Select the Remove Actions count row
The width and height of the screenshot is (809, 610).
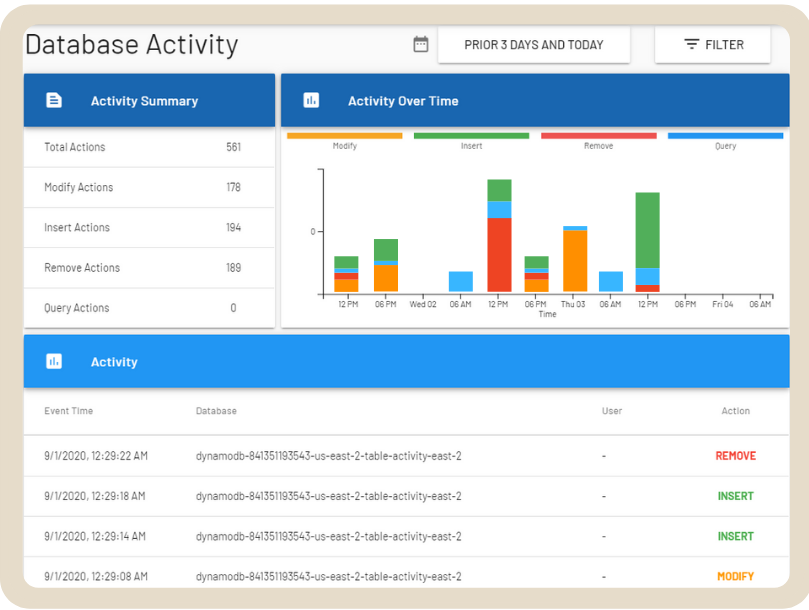(149, 268)
